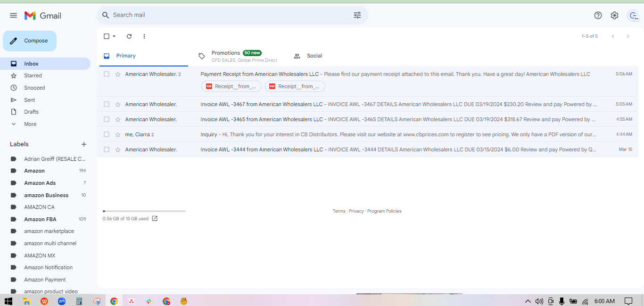Open the select dropdown arrow beside checkbox
The image size is (644, 306).
(x=114, y=36)
